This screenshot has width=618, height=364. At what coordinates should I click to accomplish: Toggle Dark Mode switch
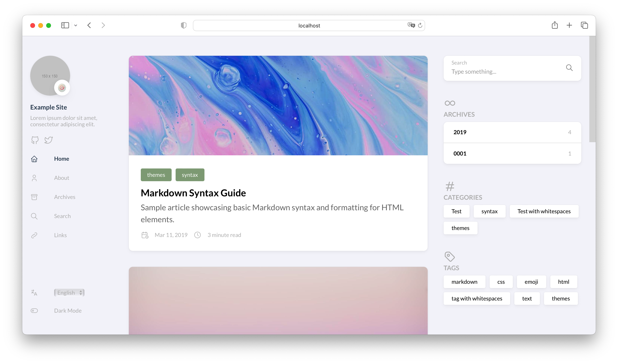click(34, 310)
